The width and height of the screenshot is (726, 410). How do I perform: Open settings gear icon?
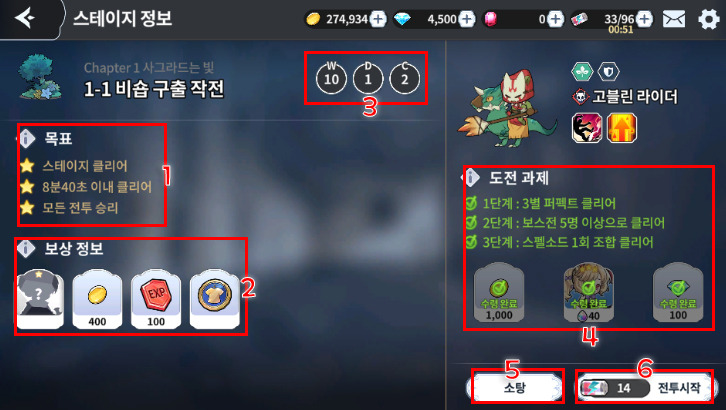pos(708,19)
